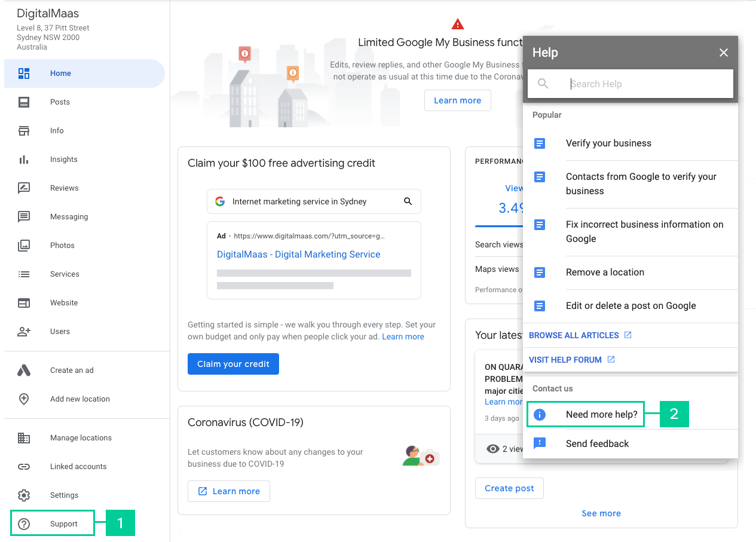Click the Website icon in sidebar
Image resolution: width=756 pixels, height=542 pixels.
click(24, 303)
